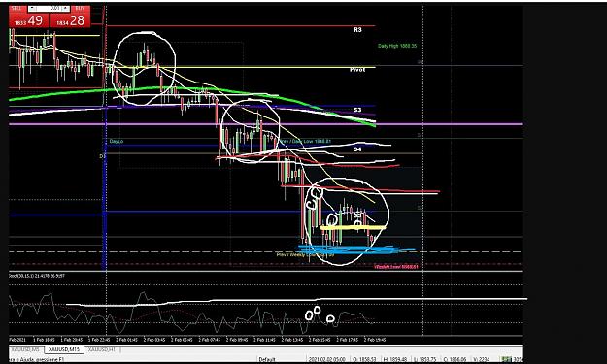The height and width of the screenshot is (364, 607).
Task: Click the Default profile in status bar
Action: [266, 360]
